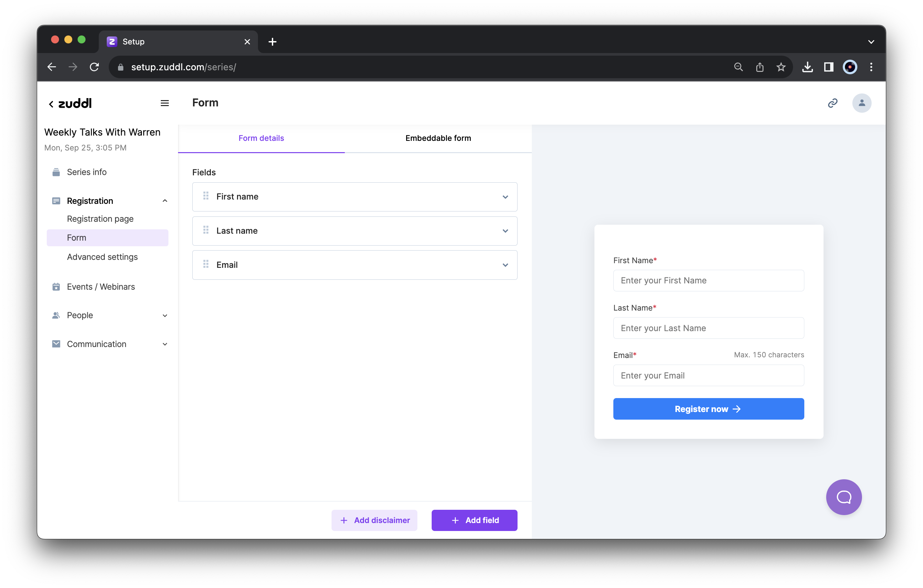The image size is (923, 588).
Task: Switch to Embeddable form tab
Action: coord(438,138)
